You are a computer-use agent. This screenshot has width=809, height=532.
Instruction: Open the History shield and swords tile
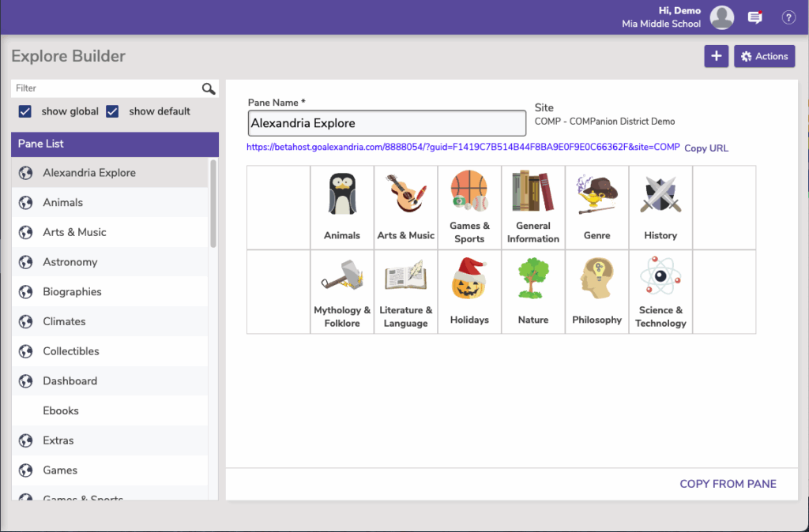[x=660, y=195]
